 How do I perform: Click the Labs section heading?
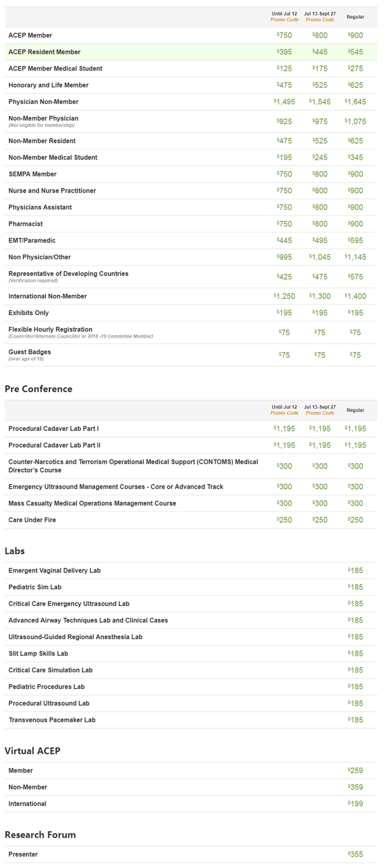tap(15, 551)
